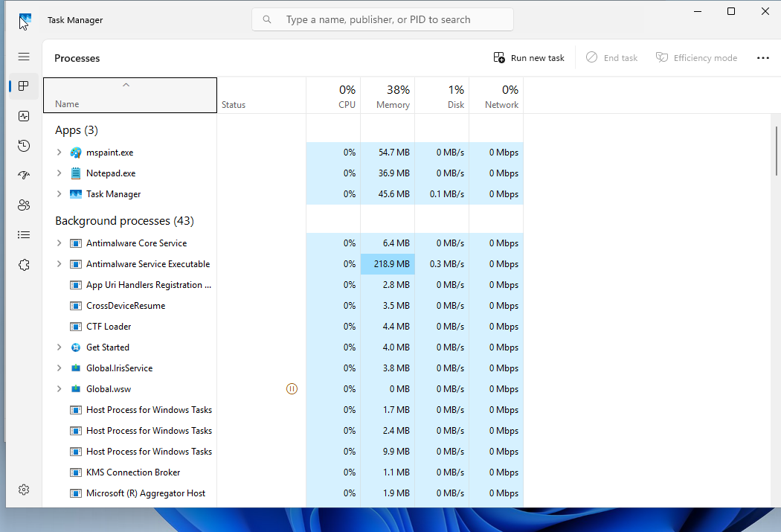Click the CTF Loader process icon
Viewport: 781px width, 532px height.
pos(76,327)
